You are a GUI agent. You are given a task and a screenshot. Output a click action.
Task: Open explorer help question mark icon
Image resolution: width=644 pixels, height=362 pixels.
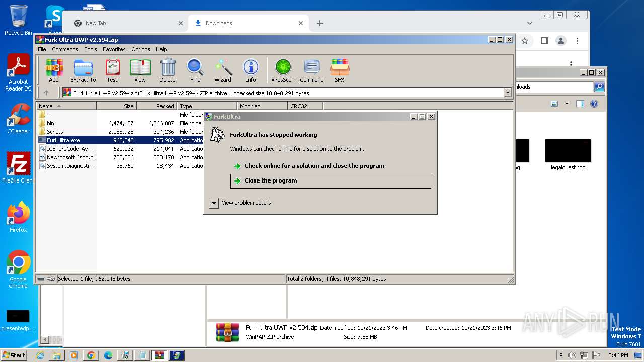coord(594,104)
